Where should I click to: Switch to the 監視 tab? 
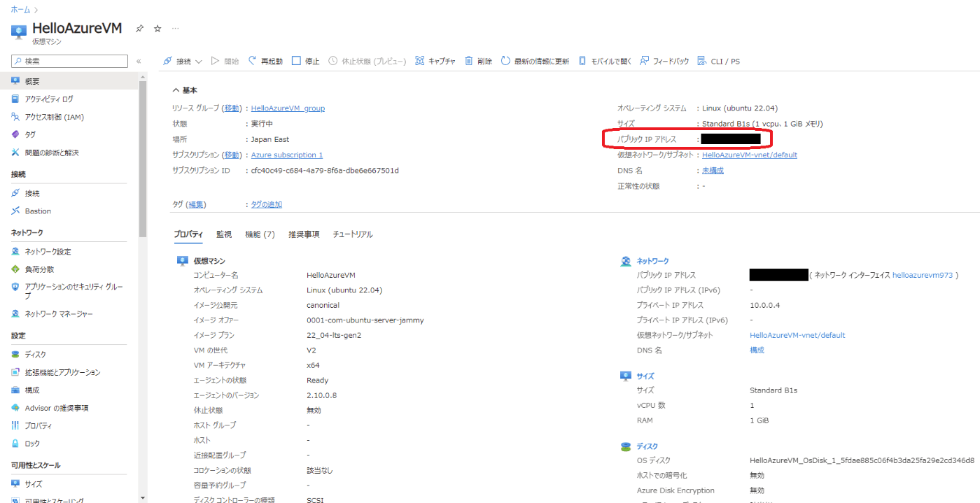pos(224,234)
